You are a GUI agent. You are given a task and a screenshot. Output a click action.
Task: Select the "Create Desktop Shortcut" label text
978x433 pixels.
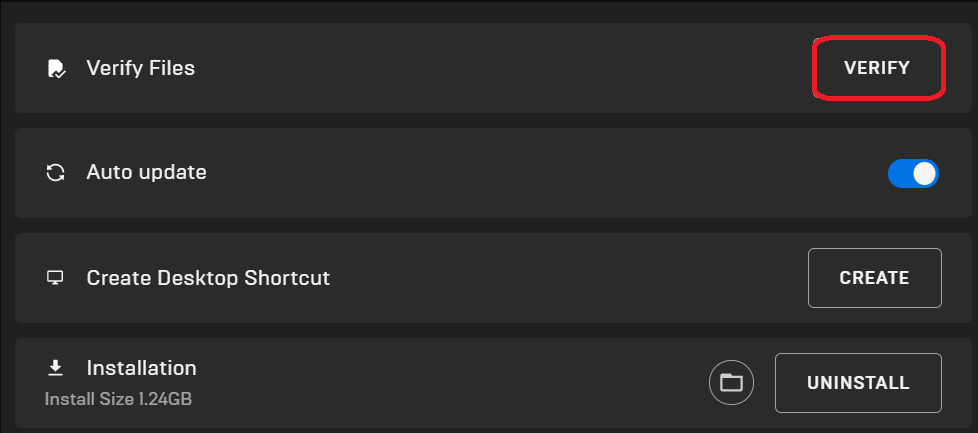click(208, 278)
